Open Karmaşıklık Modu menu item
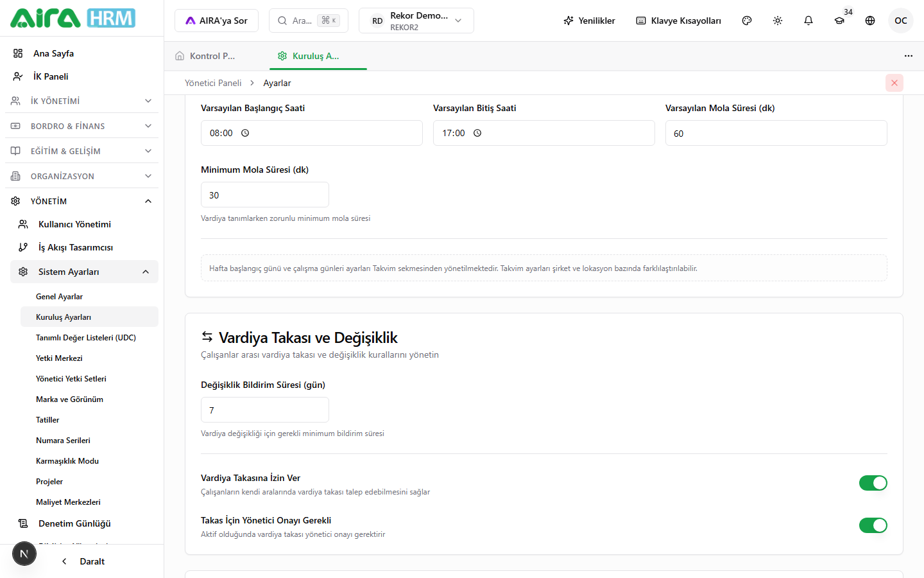Viewport: 924px width, 578px height. click(x=89, y=461)
